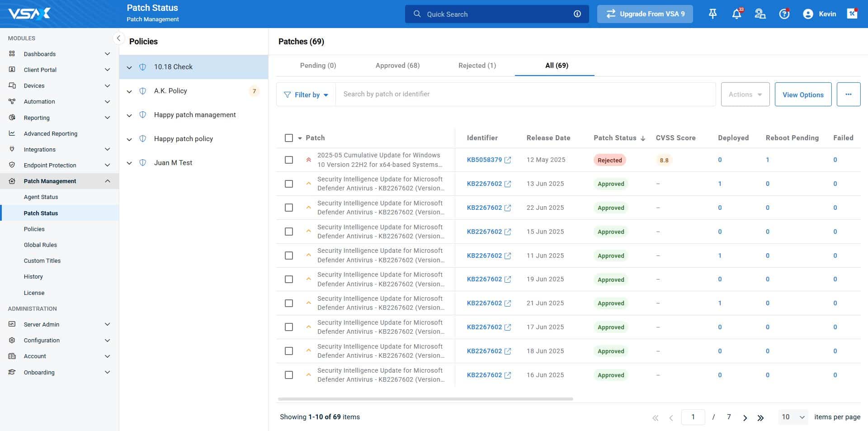Open the Actions dropdown

745,95
